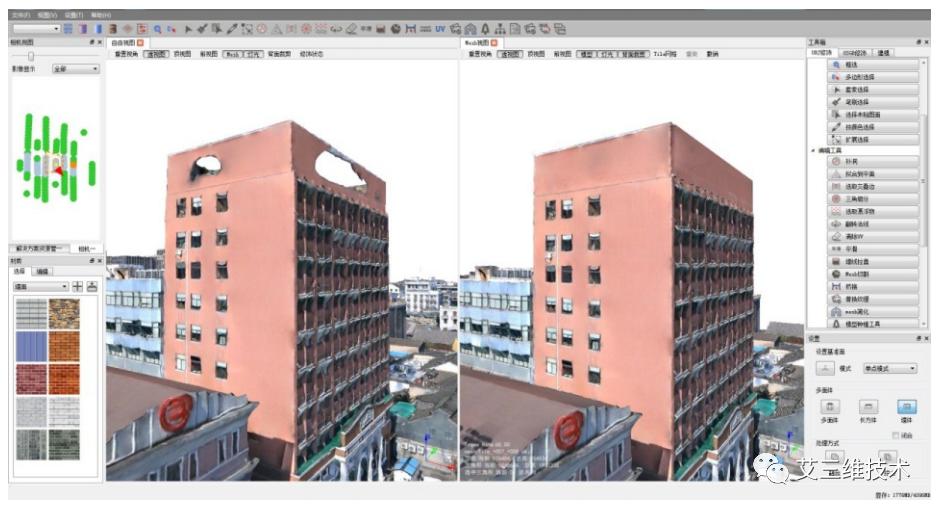The image size is (941, 511).
Task: Select the gray tile texture at top-left
Action: tap(31, 314)
